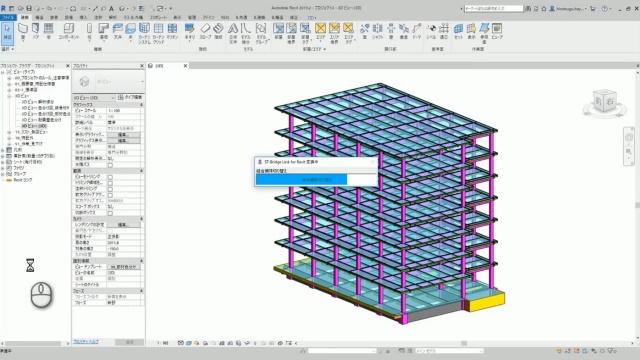Select the Shaft (シャフト) opening tool
Screen dimensions: 640x360
pos(378,31)
